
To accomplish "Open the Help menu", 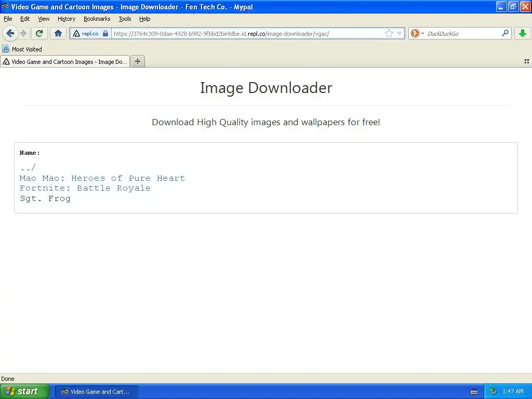I will [x=144, y=19].
